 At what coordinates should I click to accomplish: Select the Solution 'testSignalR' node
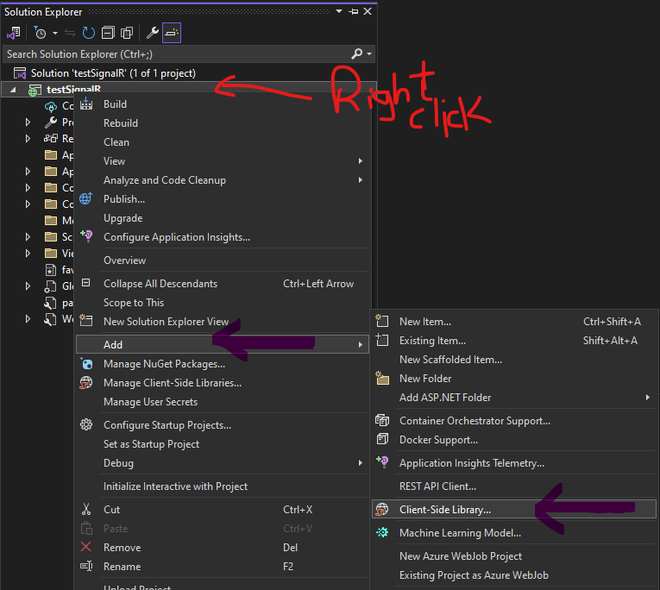tap(113, 73)
